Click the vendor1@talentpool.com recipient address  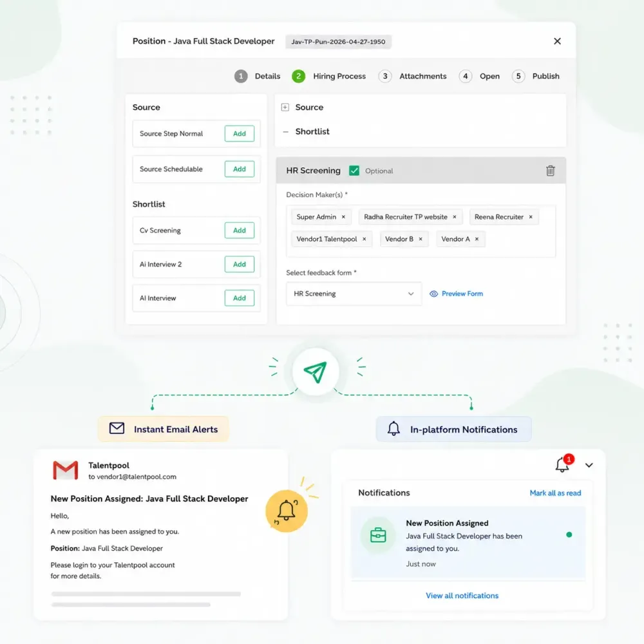tap(137, 477)
